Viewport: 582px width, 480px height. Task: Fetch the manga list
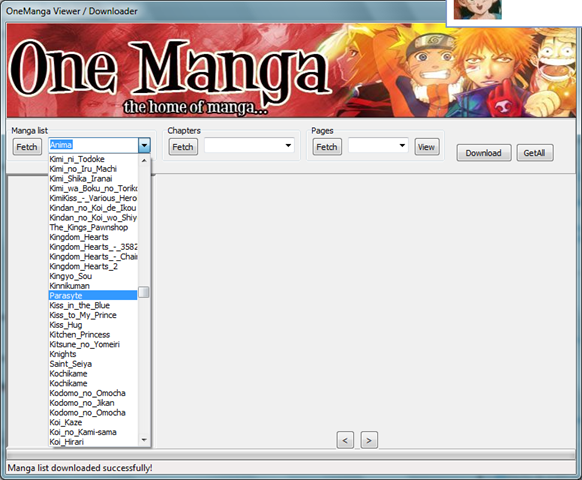coord(27,147)
